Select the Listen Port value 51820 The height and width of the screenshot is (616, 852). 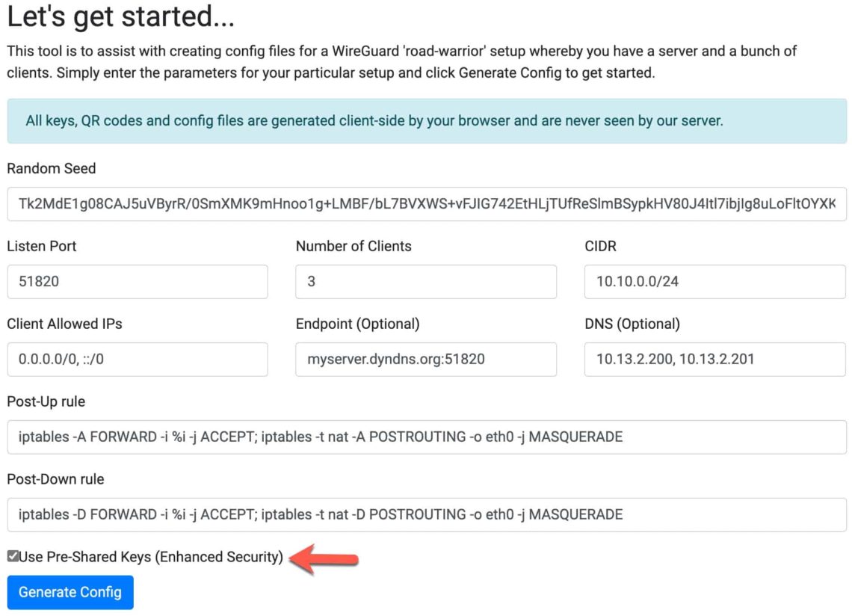click(x=138, y=282)
